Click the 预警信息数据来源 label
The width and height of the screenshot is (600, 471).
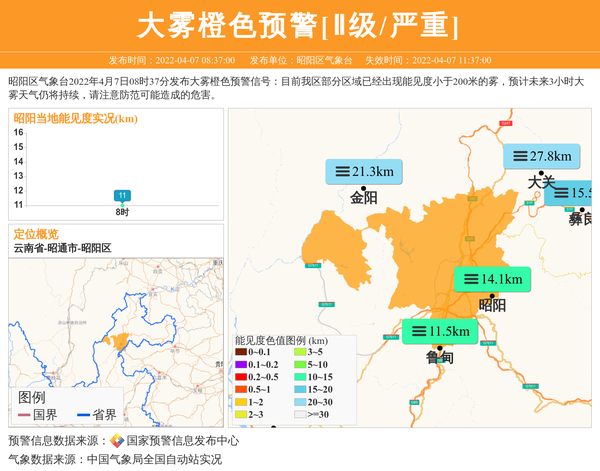pyautogui.click(x=58, y=441)
